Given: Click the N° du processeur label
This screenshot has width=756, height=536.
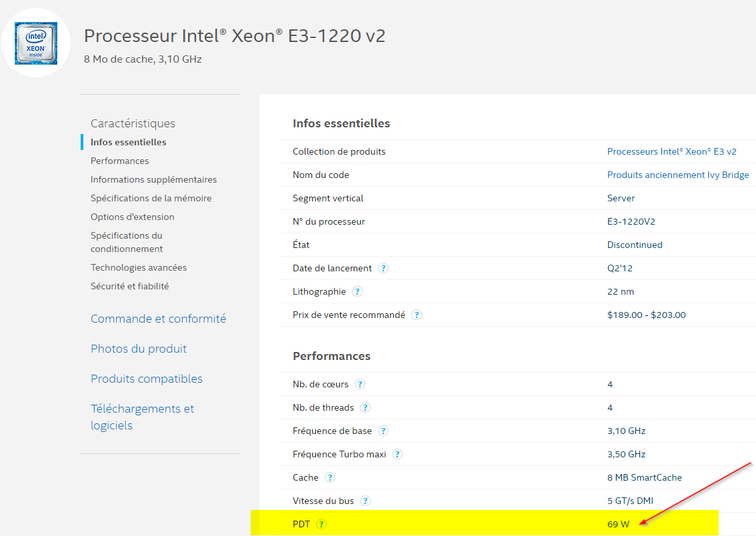Looking at the screenshot, I should (x=329, y=222).
